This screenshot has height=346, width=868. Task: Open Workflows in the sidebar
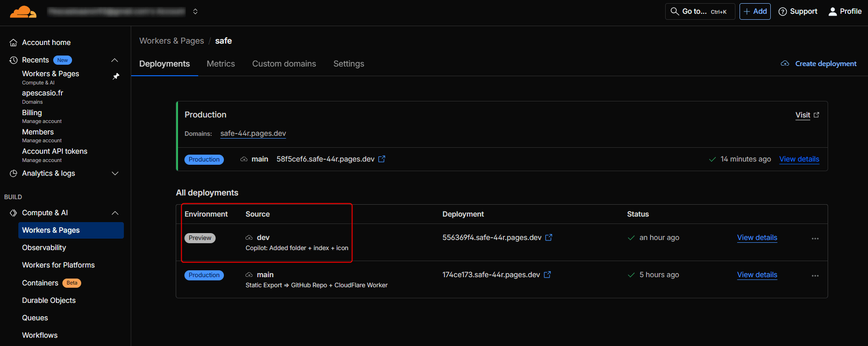click(x=40, y=335)
